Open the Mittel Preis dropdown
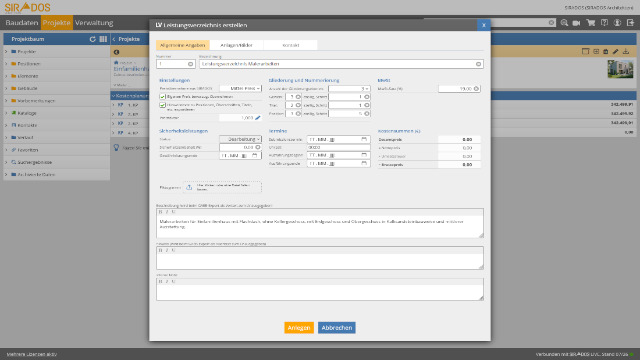Viewport: 640px width, 360px height. pyautogui.click(x=240, y=88)
